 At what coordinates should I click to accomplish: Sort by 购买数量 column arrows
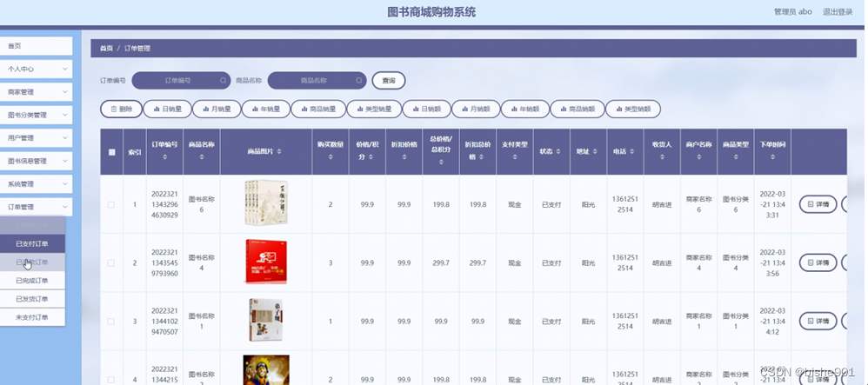331,157
